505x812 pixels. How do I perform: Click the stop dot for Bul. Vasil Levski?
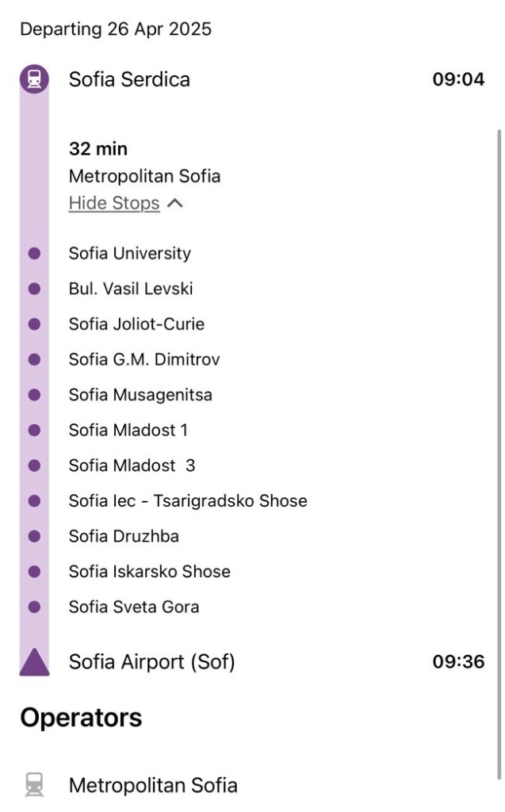pyautogui.click(x=34, y=289)
